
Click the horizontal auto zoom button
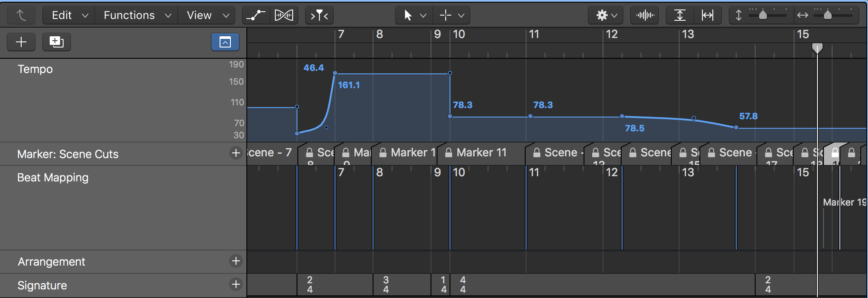708,16
